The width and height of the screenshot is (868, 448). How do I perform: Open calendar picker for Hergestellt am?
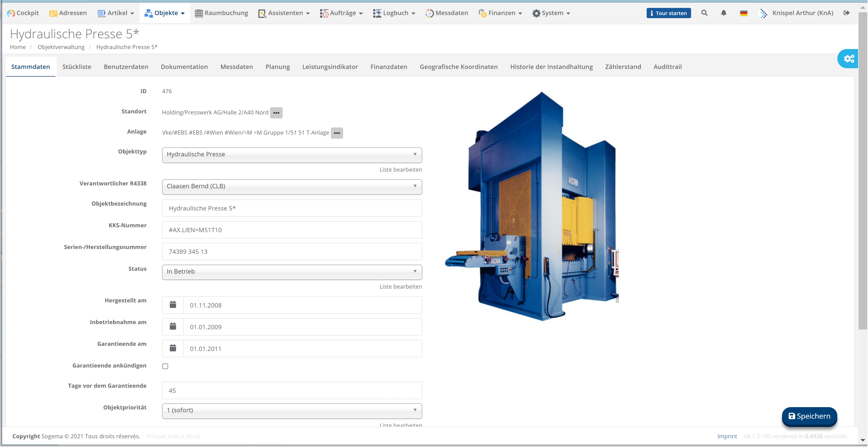(173, 305)
